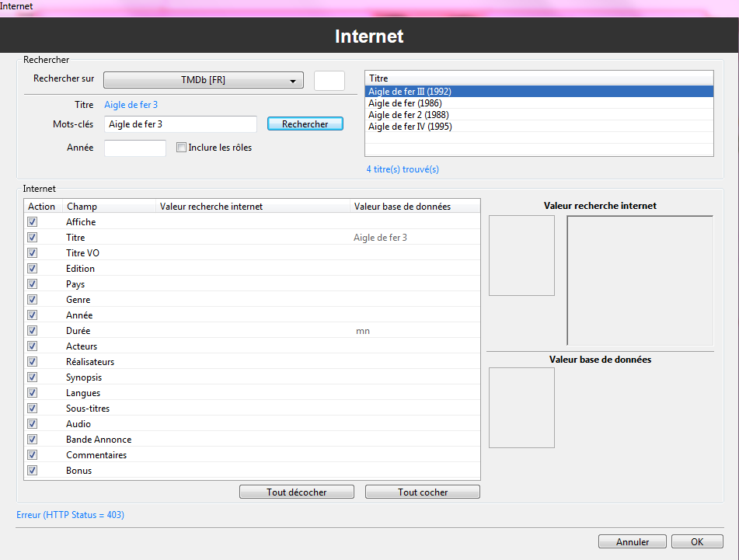Click the Rechercher search button
Screen dimensions: 739x560
tap(305, 124)
